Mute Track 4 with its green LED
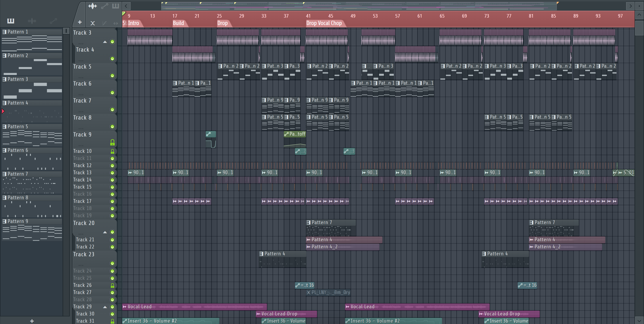The width and height of the screenshot is (644, 324). point(112,59)
